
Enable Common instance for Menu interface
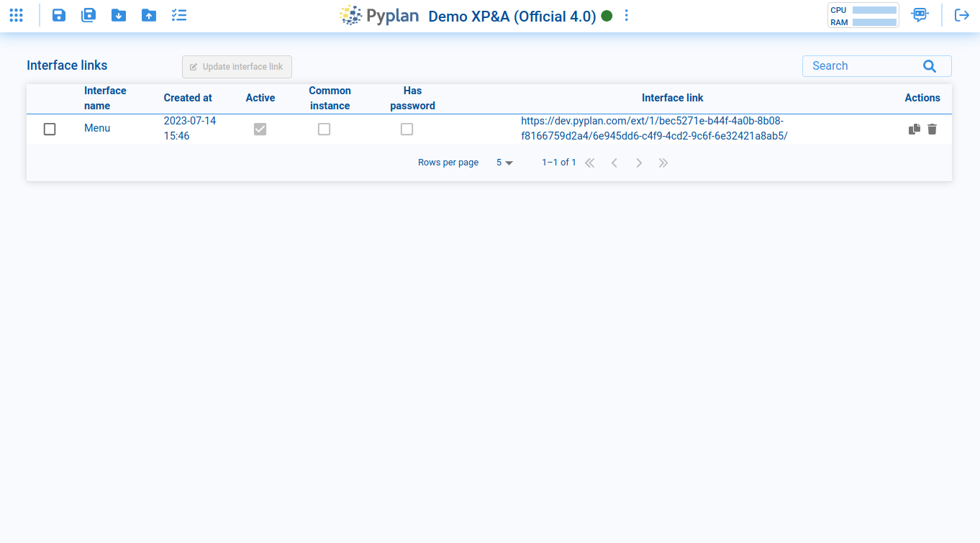pyautogui.click(x=324, y=129)
